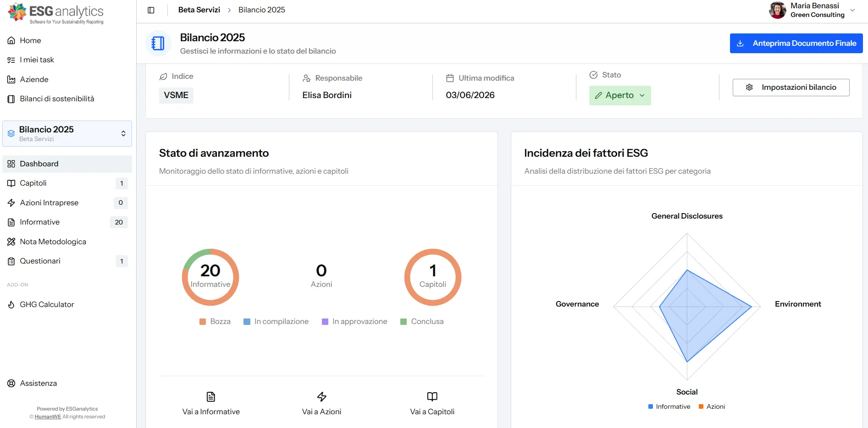Toggle the Informative series in radar legend
The width and height of the screenshot is (868, 428).
tap(669, 406)
